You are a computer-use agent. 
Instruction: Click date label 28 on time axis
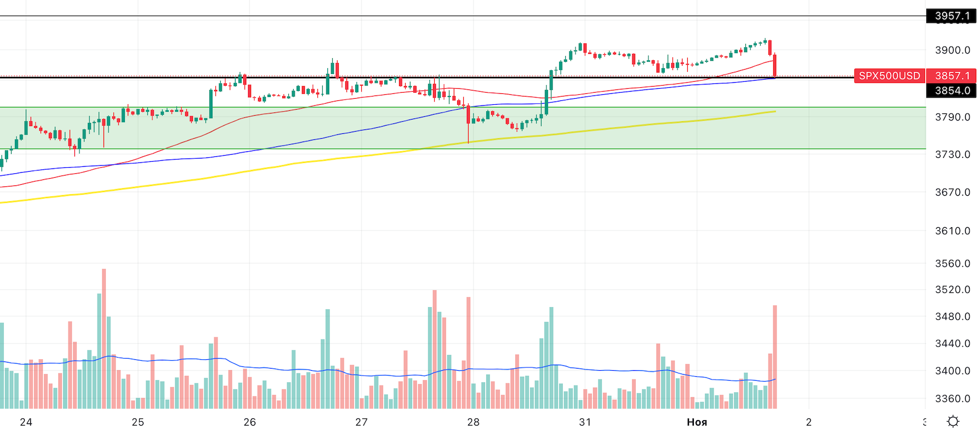[x=473, y=422]
